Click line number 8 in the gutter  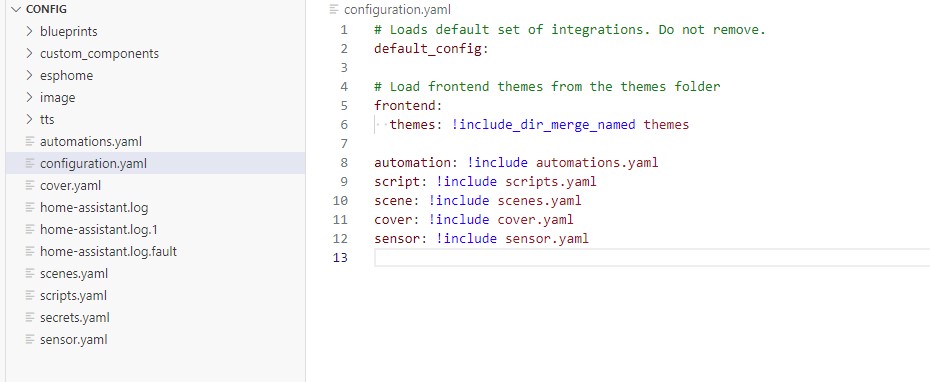345,163
